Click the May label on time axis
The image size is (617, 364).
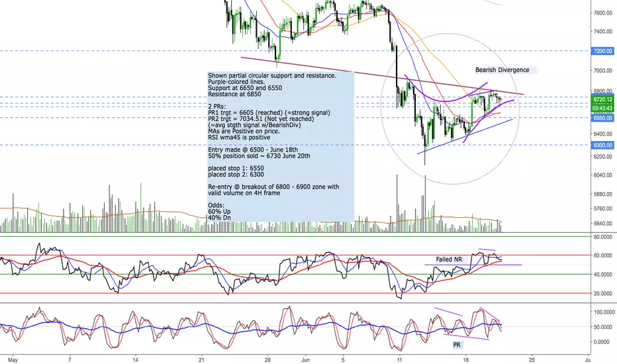[13, 359]
